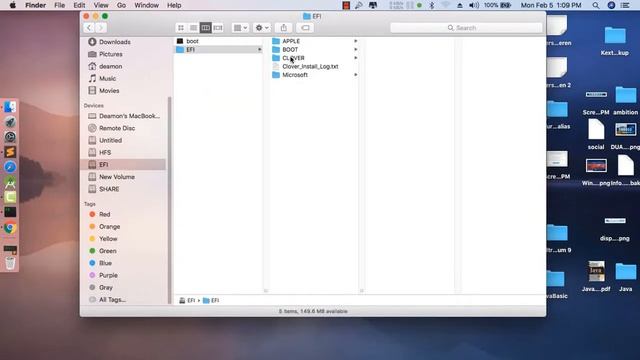Click EFI volume in path bar
The width and height of the screenshot is (640, 360).
[x=187, y=300]
